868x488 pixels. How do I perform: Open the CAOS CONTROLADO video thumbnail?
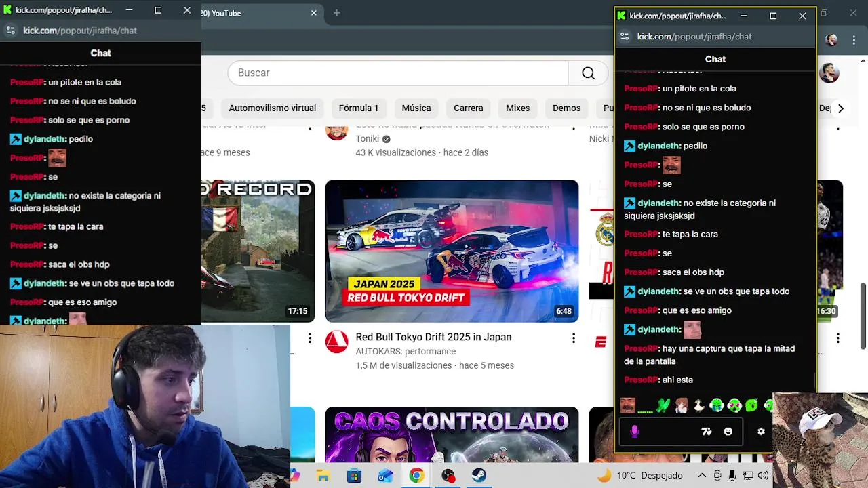point(452,434)
